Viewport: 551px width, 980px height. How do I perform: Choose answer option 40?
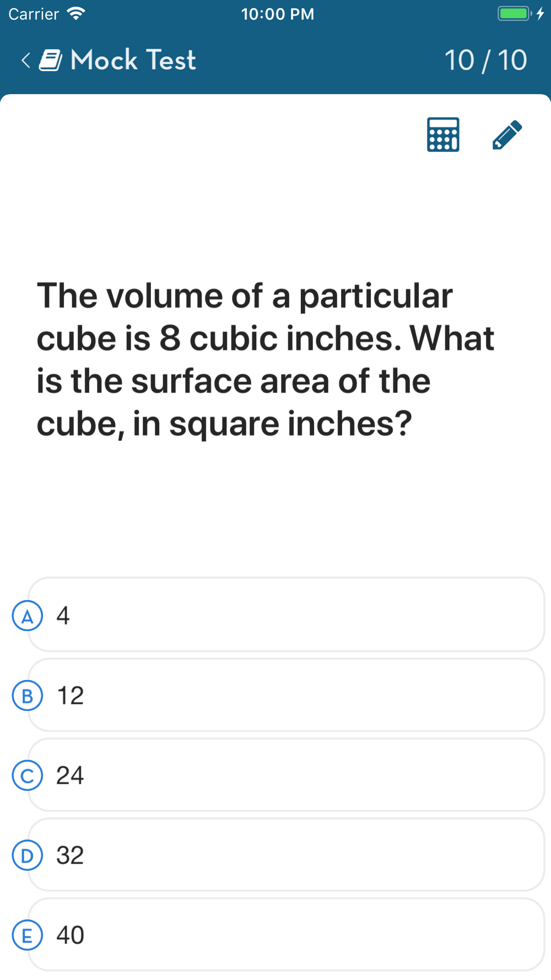(286, 935)
